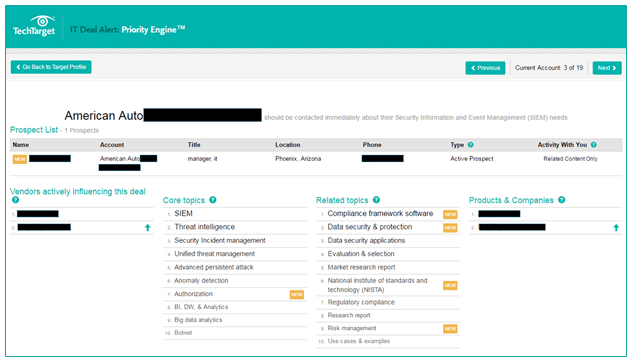
Task: Select Regulatory compliance related topic
Action: [361, 302]
